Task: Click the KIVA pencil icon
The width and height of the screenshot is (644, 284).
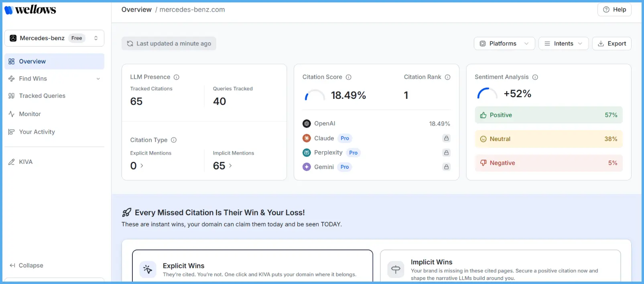Action: click(x=12, y=162)
